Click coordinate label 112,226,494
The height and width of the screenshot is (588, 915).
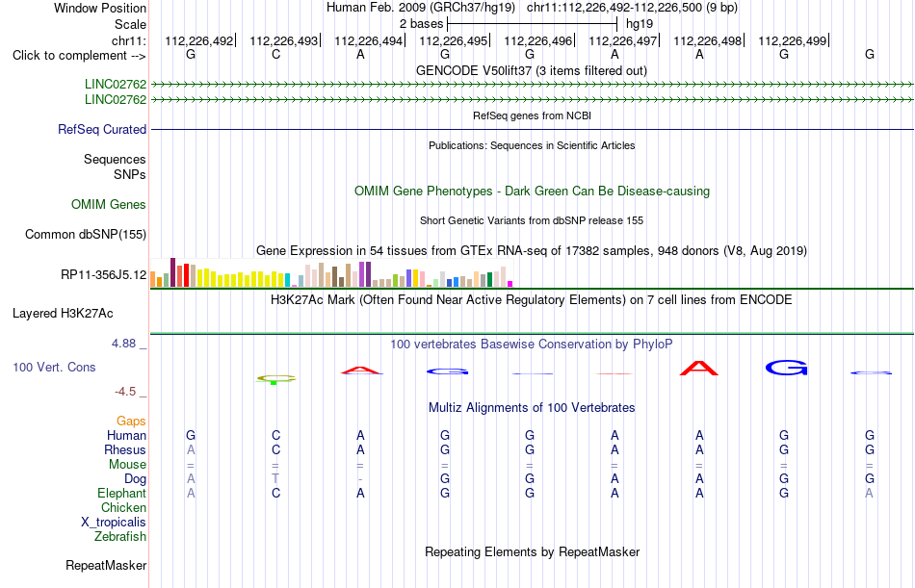[368, 40]
